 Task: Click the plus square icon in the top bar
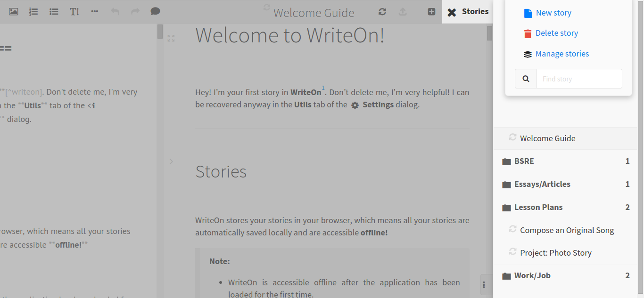[x=431, y=12]
